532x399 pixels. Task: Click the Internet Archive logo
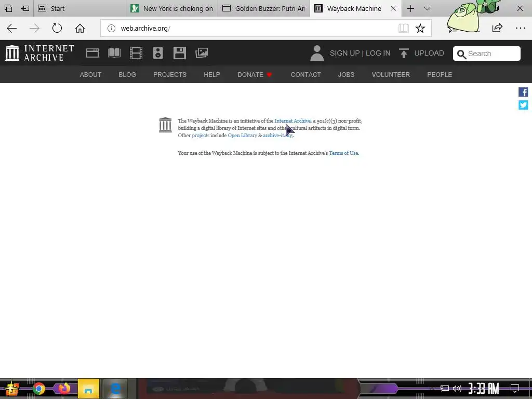[x=39, y=53]
